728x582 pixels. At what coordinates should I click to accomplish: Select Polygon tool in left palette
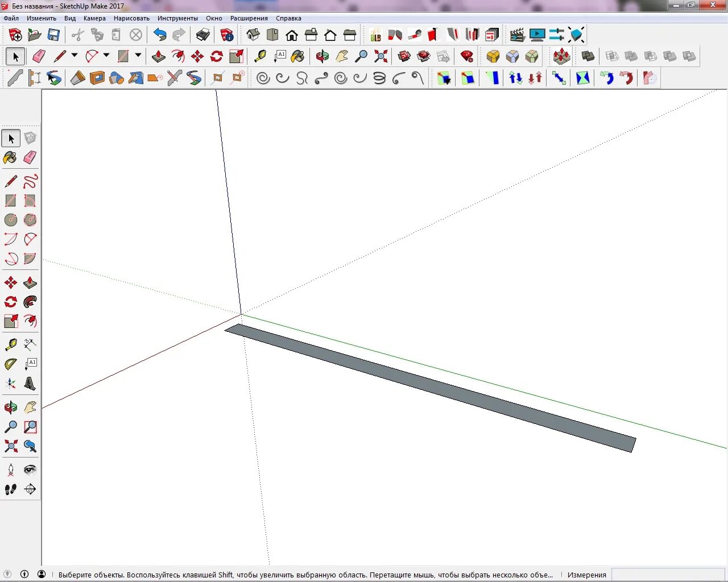click(30, 220)
